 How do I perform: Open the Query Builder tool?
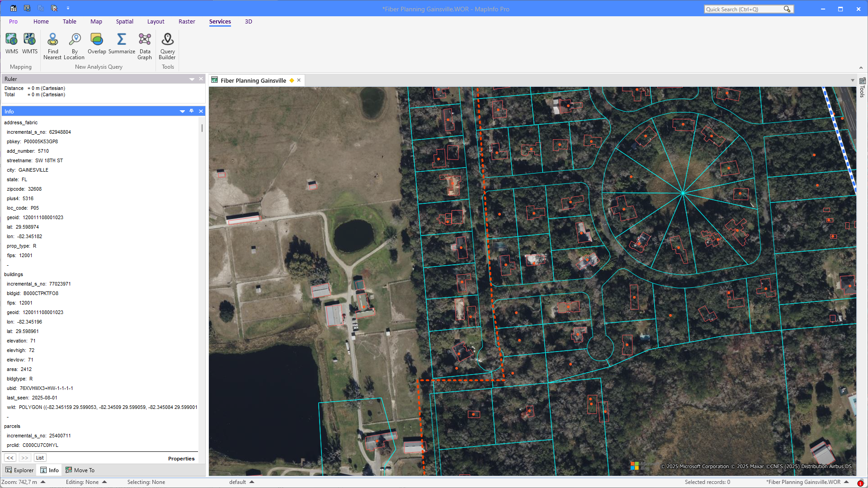click(x=167, y=46)
